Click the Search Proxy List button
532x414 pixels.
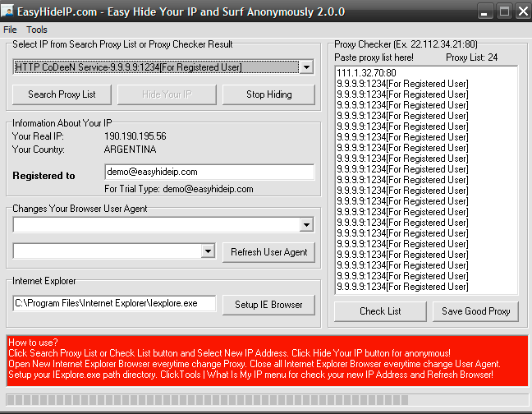pyautogui.click(x=62, y=94)
